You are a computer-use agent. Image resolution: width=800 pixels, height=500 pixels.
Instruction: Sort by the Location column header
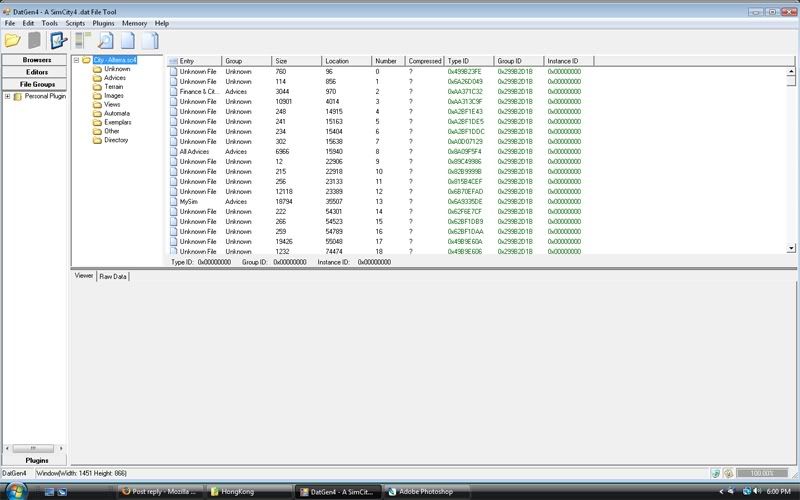tap(346, 61)
